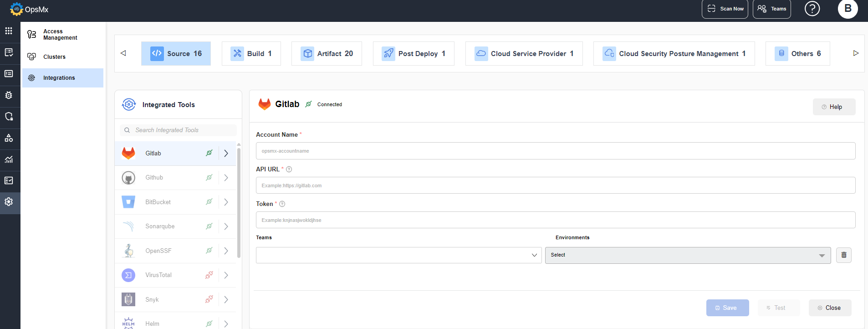Click the Close button
Viewport: 868px width, 329px height.
click(830, 308)
